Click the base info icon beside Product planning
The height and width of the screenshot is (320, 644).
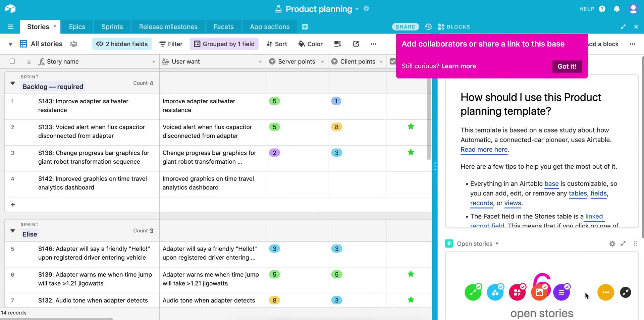pos(366,8)
